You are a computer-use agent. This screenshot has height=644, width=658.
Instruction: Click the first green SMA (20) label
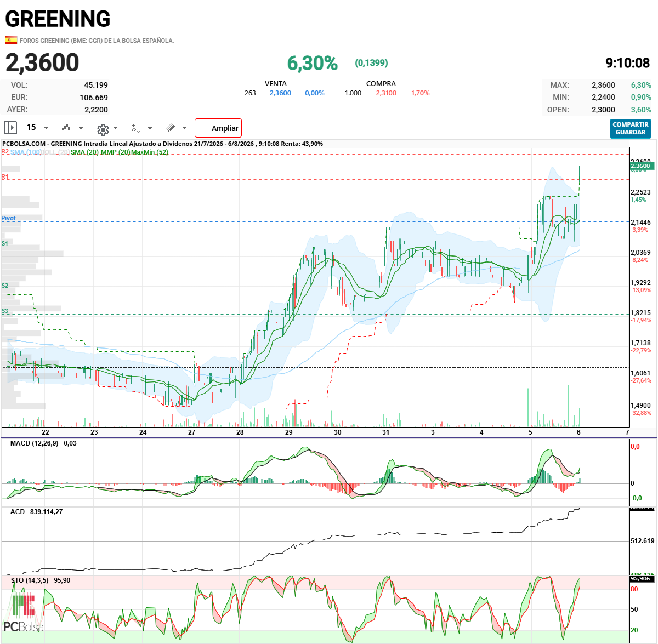(x=84, y=152)
